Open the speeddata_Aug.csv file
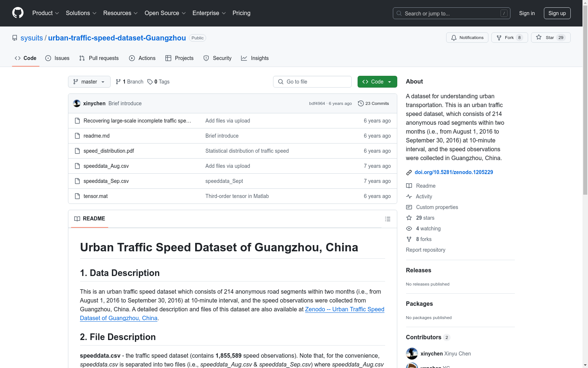The image size is (588, 368). point(106,166)
